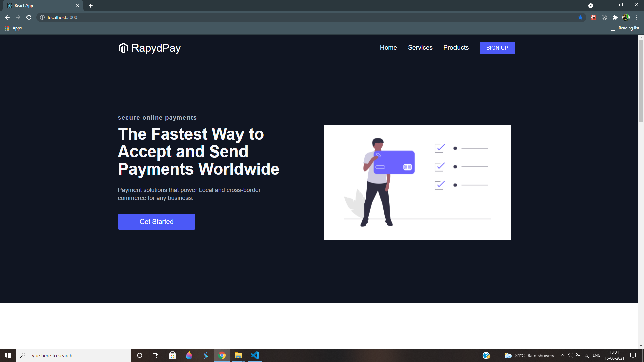The width and height of the screenshot is (644, 362).
Task: Reload the page
Action: click(x=29, y=17)
